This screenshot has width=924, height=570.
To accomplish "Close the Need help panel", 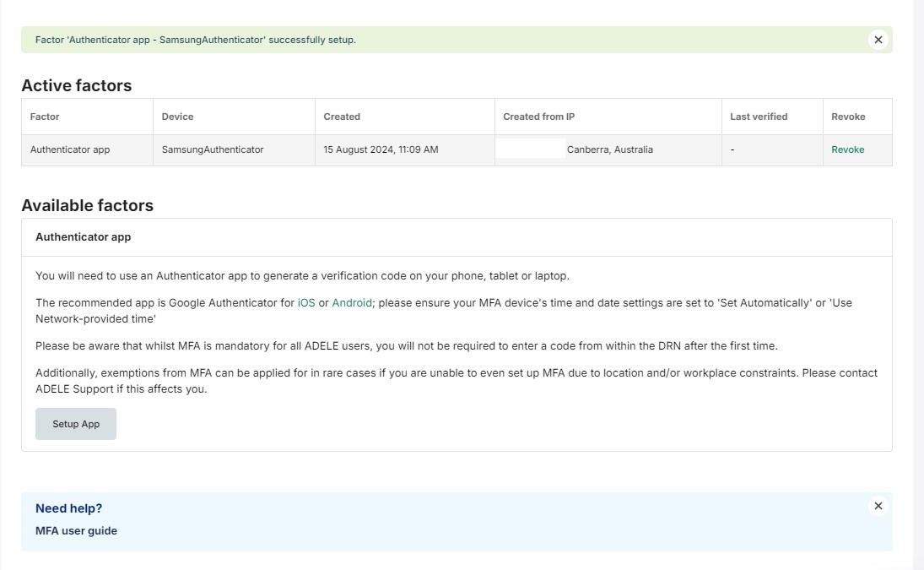I will pyautogui.click(x=878, y=506).
